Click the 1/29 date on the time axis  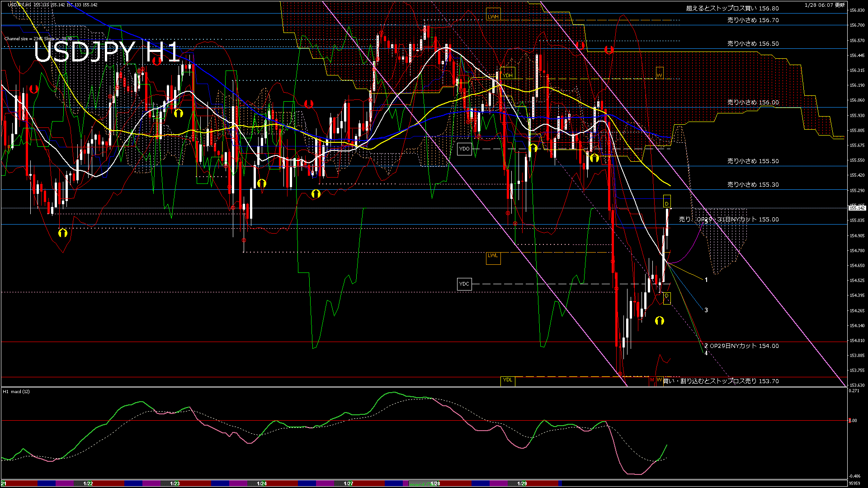pos(522,483)
